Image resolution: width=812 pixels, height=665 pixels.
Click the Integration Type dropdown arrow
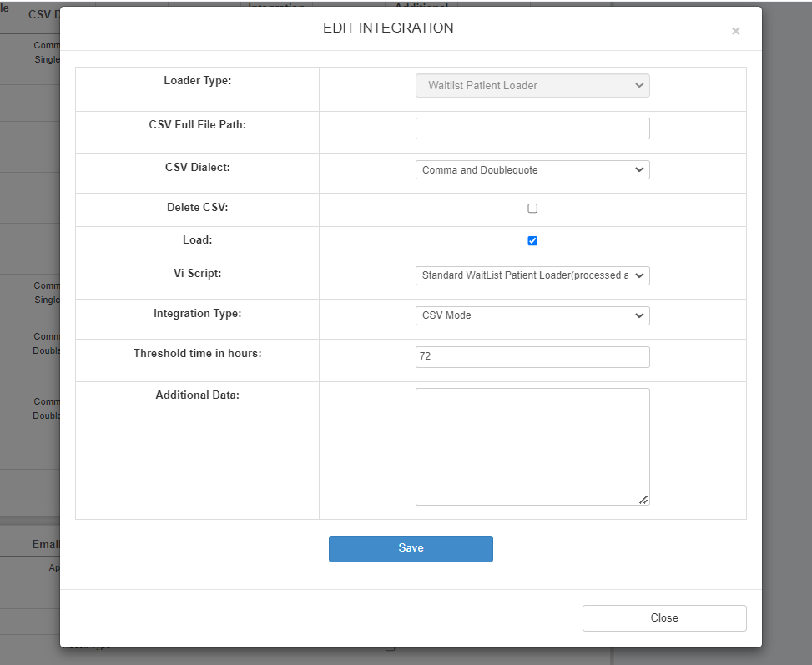pos(641,315)
